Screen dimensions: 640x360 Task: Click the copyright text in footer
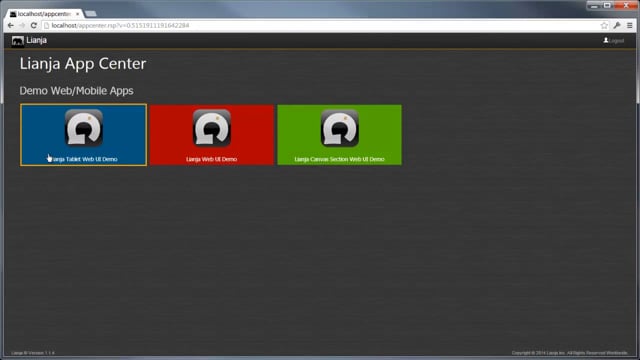tap(569, 353)
